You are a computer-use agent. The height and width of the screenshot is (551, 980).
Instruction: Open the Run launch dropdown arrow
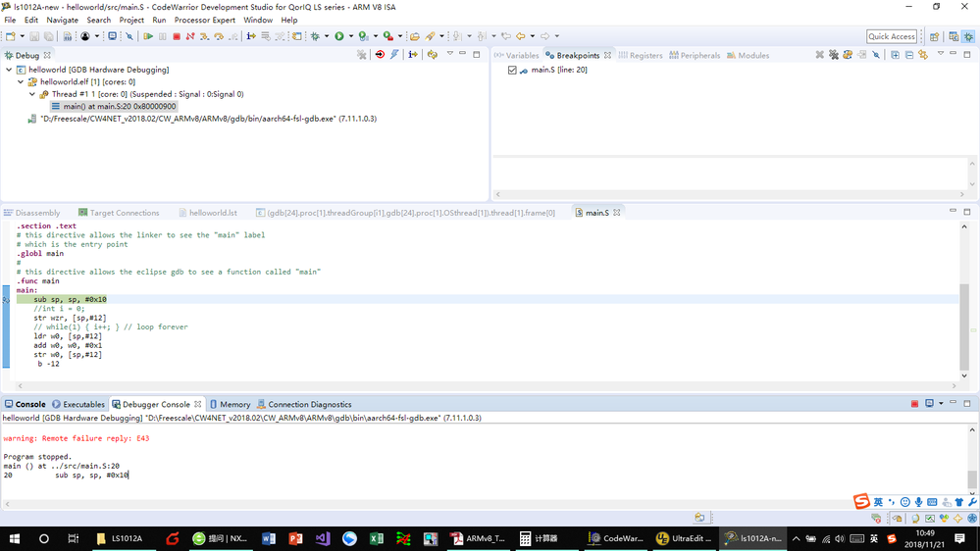(350, 36)
